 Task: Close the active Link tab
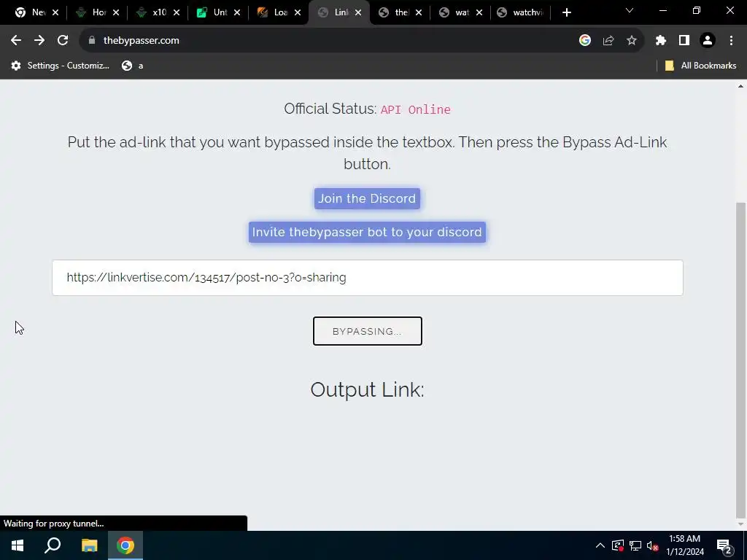click(358, 12)
